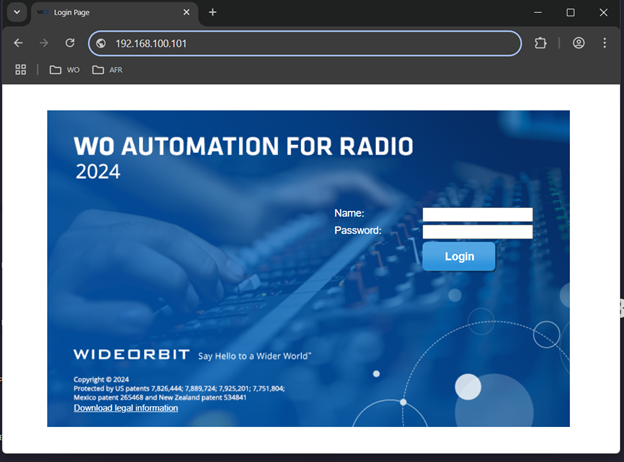The height and width of the screenshot is (462, 624).
Task: Open the apps grid in bookmarks bar
Action: (x=20, y=70)
